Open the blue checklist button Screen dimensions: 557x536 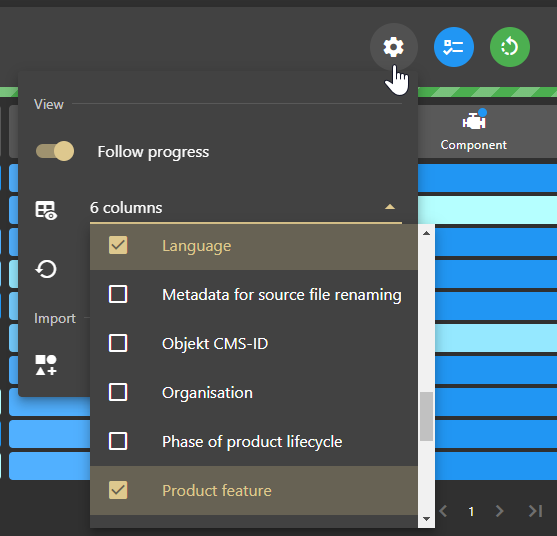click(454, 47)
